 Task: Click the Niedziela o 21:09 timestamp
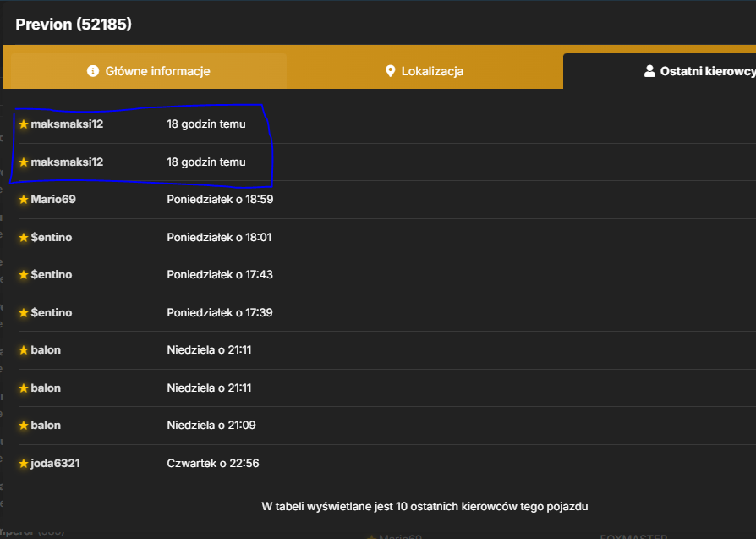(x=211, y=425)
